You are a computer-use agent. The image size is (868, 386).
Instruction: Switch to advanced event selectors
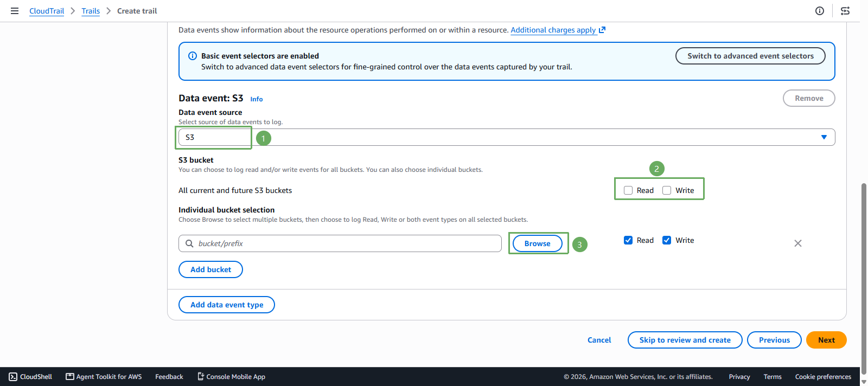point(750,56)
